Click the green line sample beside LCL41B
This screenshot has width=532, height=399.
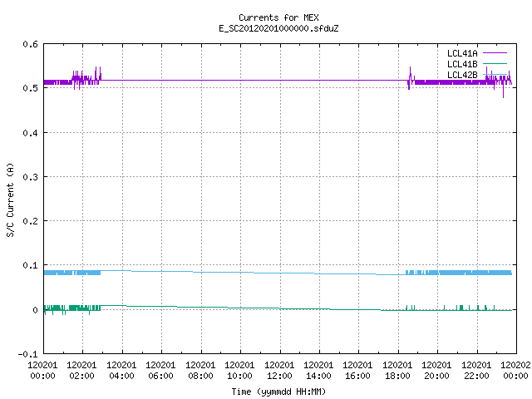(x=495, y=64)
